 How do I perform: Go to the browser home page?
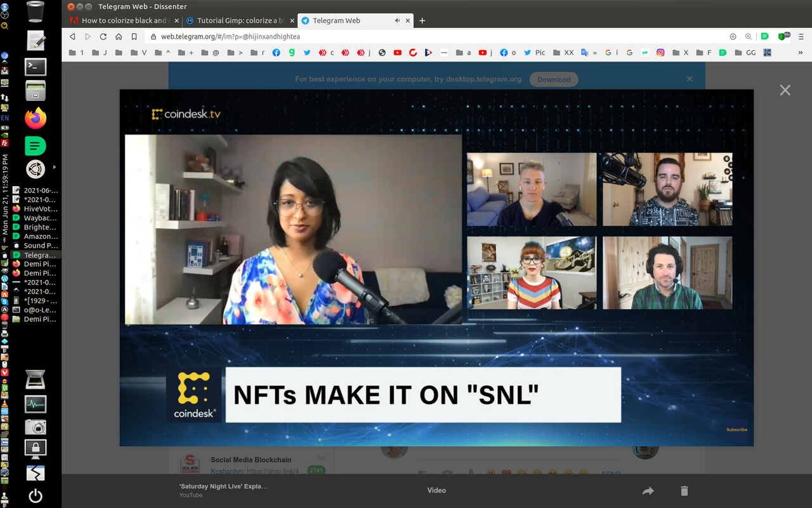(x=119, y=37)
